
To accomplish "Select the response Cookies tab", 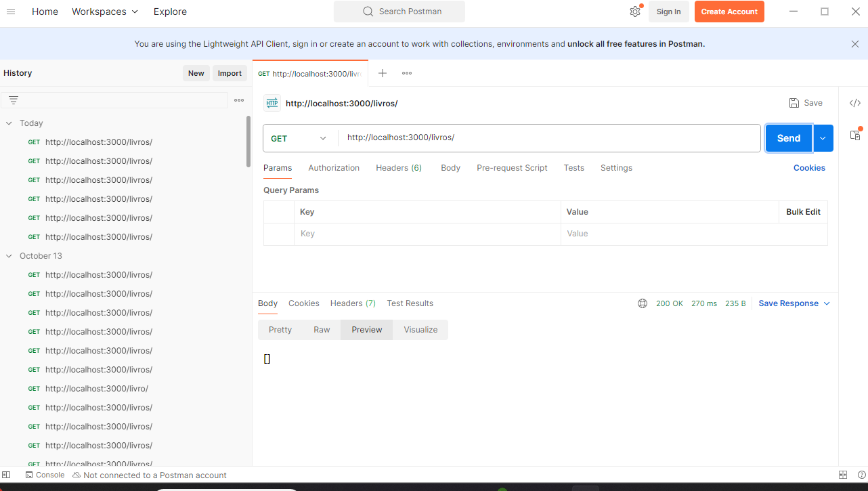I will [x=303, y=303].
